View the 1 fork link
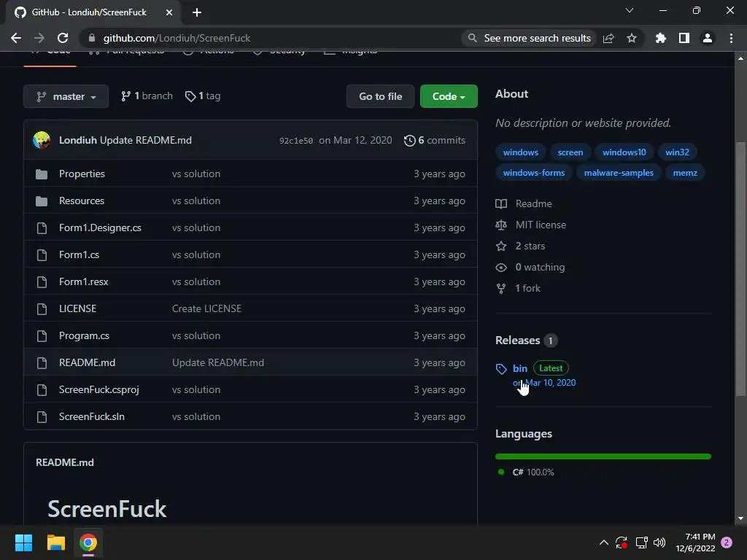Screen dimensions: 747x560 point(519,289)
